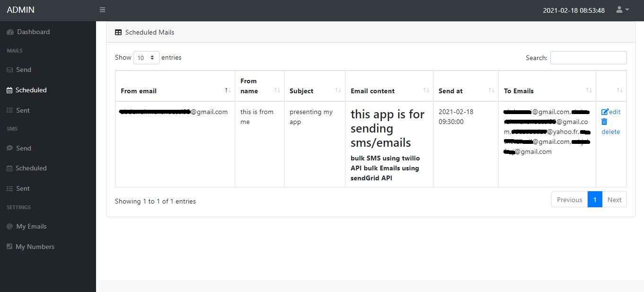Click the calendar icon for Mails Scheduled
The height and width of the screenshot is (292, 644).
(9, 90)
